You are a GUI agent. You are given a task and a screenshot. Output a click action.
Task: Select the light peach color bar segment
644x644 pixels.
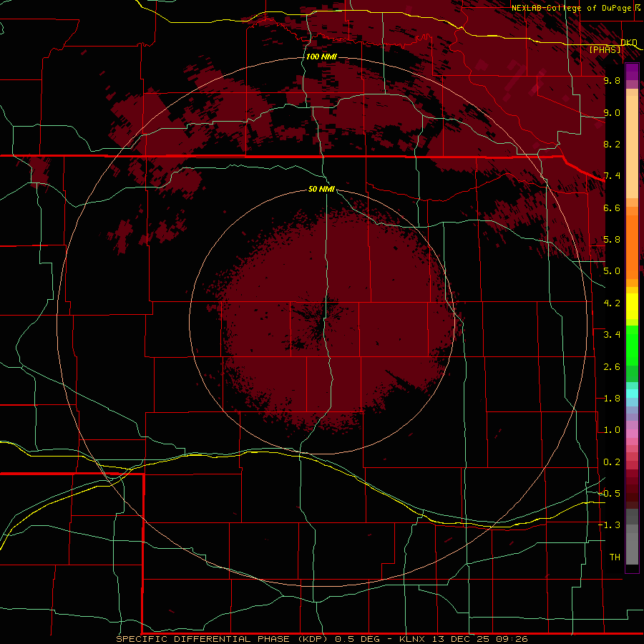(x=632, y=147)
